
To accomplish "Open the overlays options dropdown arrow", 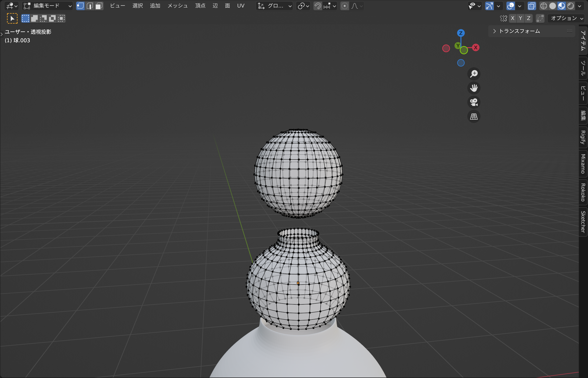I will [x=520, y=6].
